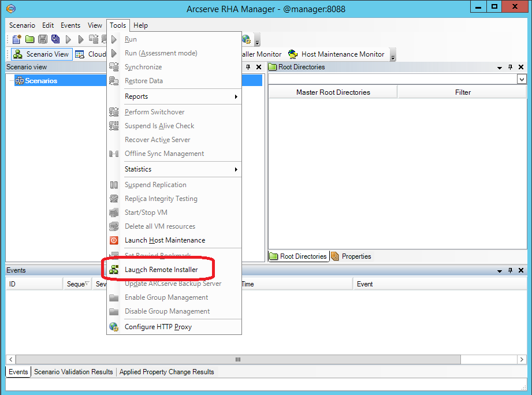Pin the Events panel
The width and height of the screenshot is (532, 395).
point(510,270)
